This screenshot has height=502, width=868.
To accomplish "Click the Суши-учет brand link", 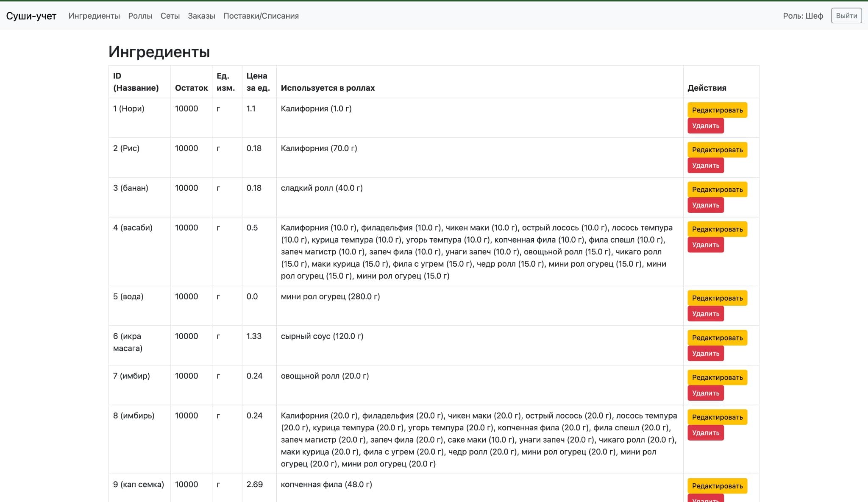I will point(31,16).
